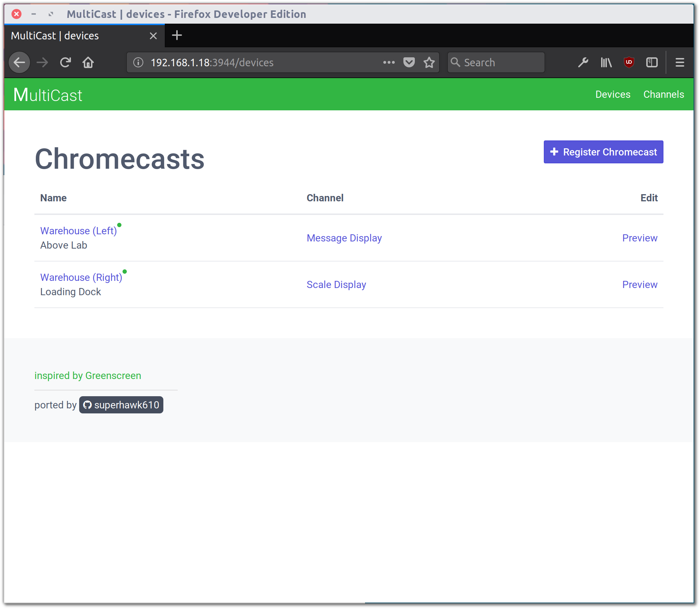700x609 pixels.
Task: Click Register Chromecast button
Action: 603,152
